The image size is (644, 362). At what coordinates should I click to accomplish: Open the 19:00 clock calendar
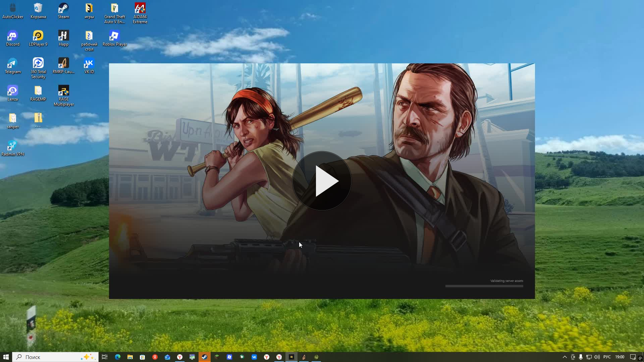pyautogui.click(x=620, y=357)
